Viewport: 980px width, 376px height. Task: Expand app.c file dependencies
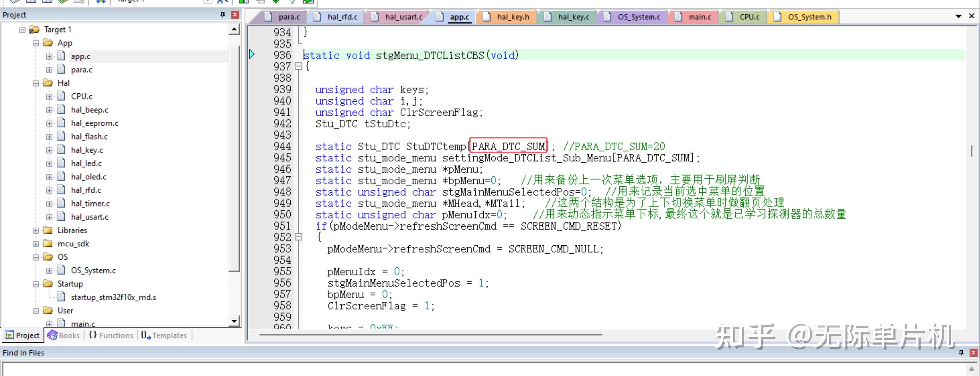49,56
